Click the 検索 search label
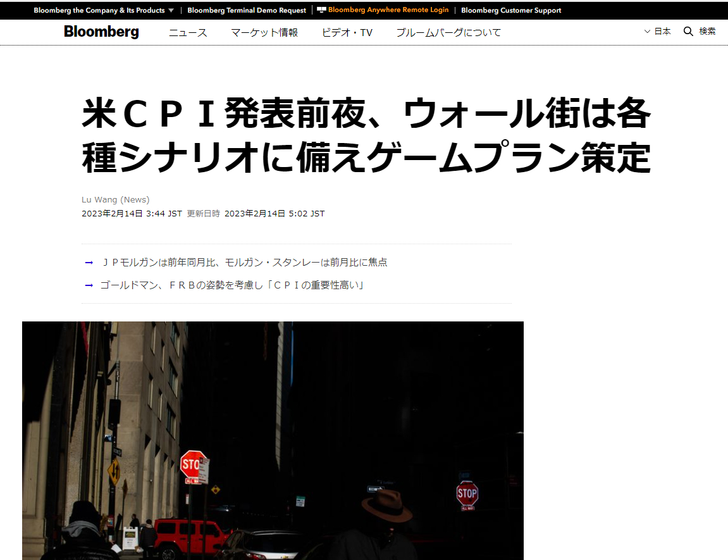The width and height of the screenshot is (728, 560). pyautogui.click(x=707, y=32)
